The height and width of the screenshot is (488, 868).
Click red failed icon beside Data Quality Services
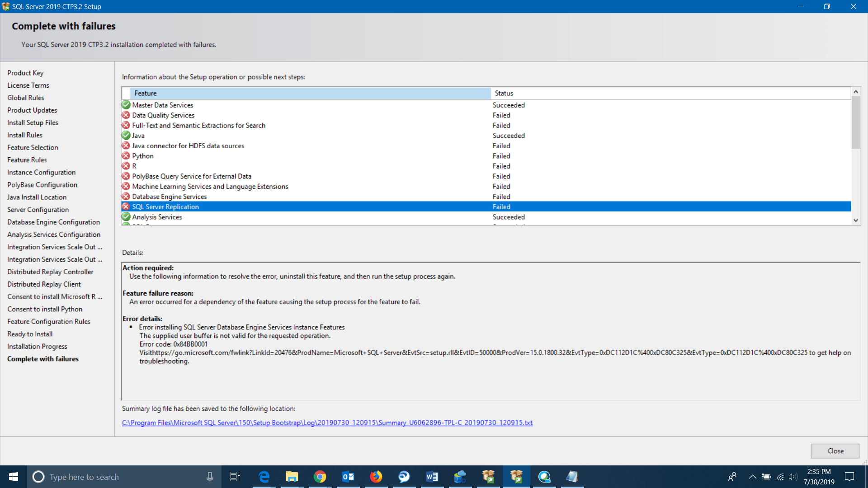click(126, 115)
